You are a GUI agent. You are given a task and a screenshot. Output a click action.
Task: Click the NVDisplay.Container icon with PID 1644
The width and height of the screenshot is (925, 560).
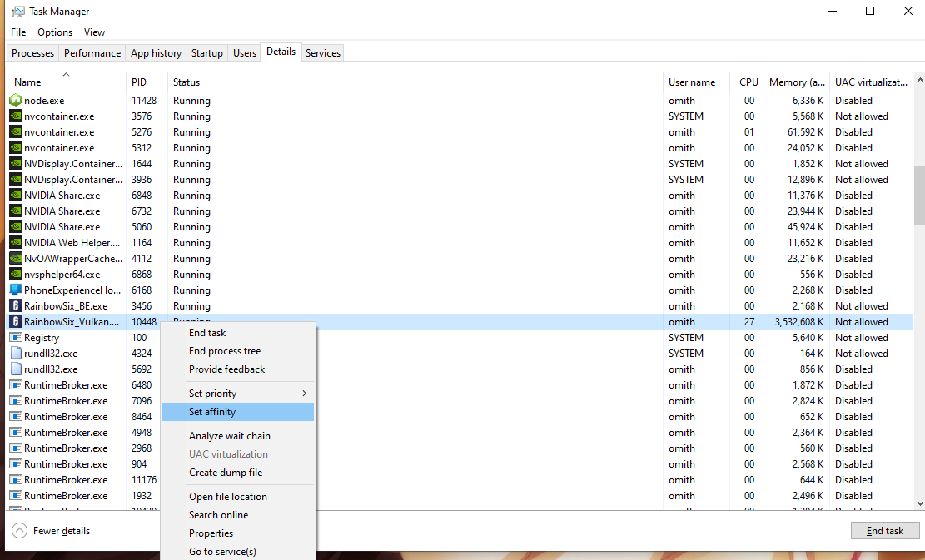pos(16,163)
